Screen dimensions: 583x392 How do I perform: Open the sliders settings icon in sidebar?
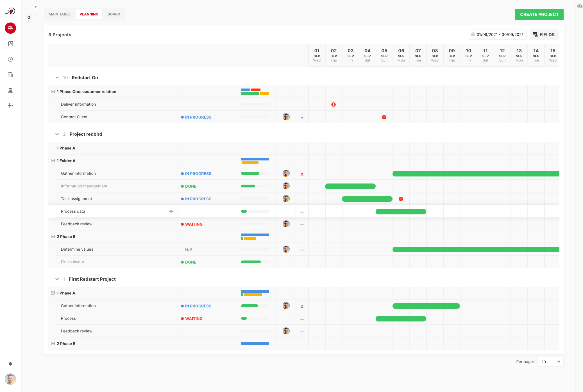(x=10, y=106)
